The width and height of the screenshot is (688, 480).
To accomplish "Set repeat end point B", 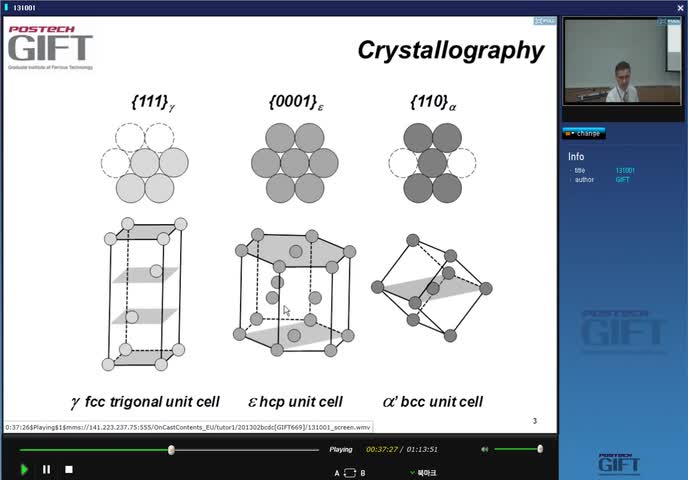I will [x=363, y=473].
